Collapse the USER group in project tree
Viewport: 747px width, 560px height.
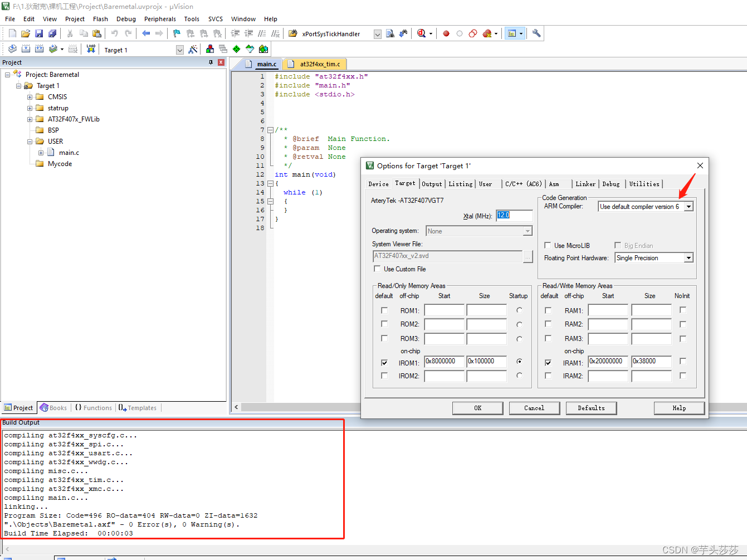(x=30, y=142)
